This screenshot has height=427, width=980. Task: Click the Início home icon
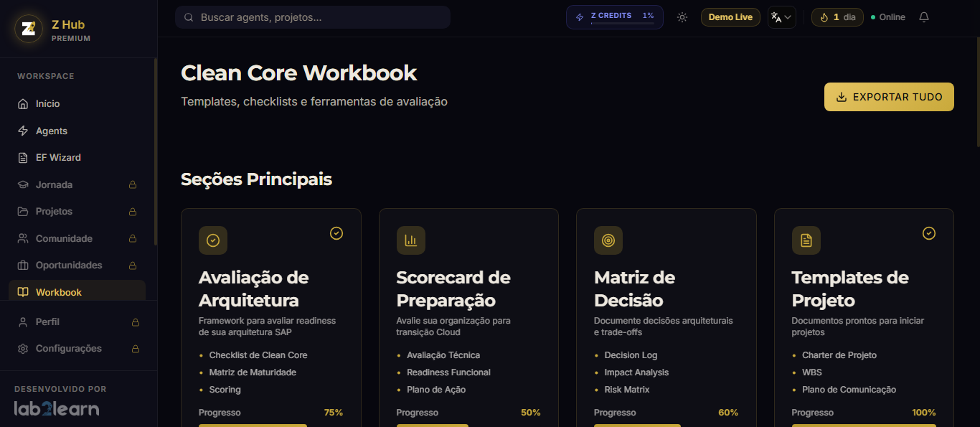pyautogui.click(x=23, y=104)
